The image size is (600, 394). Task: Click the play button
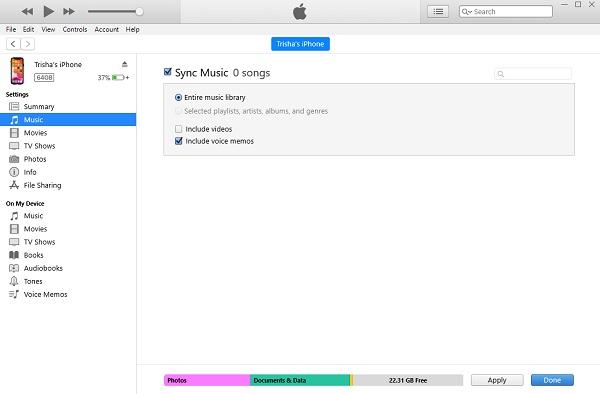point(49,11)
